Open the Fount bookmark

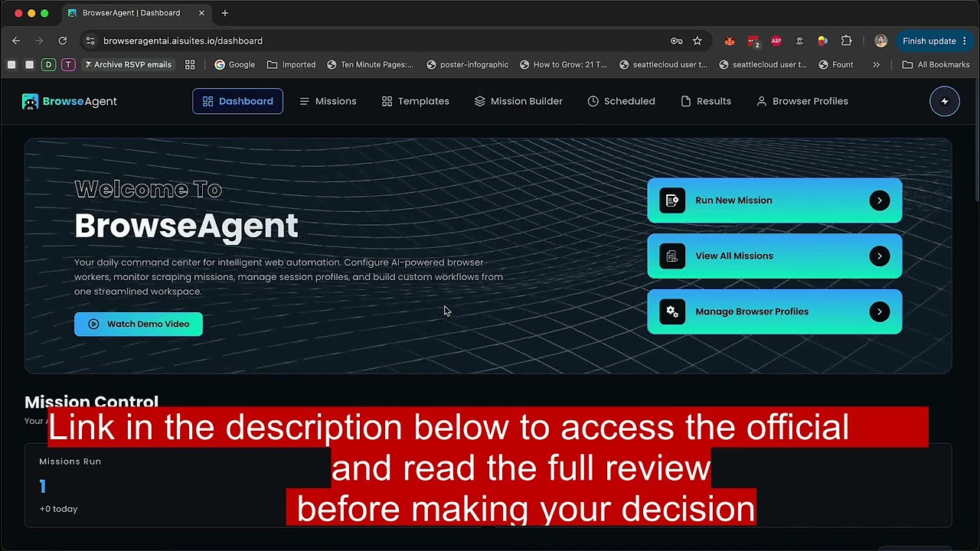[836, 65]
